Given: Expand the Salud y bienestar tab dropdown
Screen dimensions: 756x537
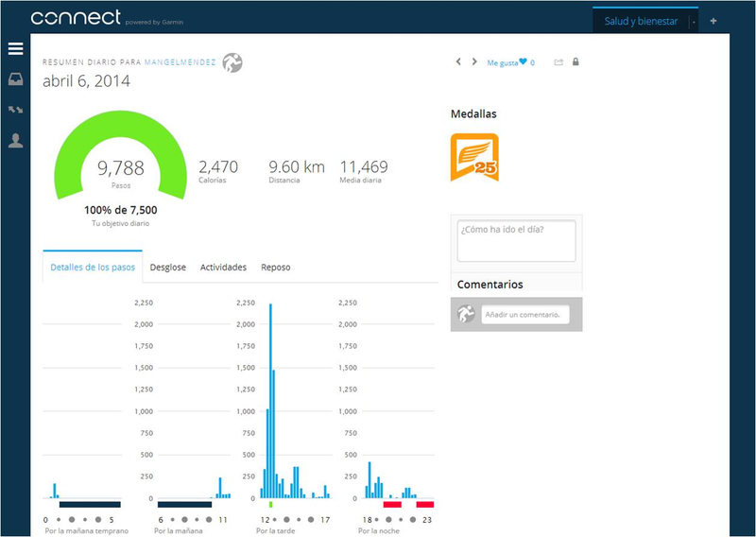Looking at the screenshot, I should pos(694,22).
